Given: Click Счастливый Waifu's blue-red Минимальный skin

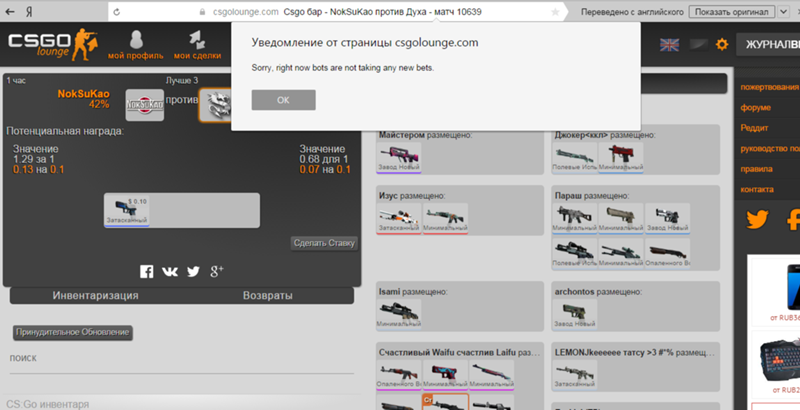Looking at the screenshot, I should (445, 375).
